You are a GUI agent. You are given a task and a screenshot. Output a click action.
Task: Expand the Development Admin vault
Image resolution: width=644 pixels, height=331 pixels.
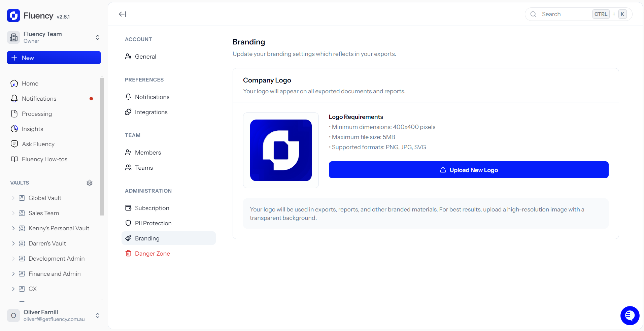(13, 259)
